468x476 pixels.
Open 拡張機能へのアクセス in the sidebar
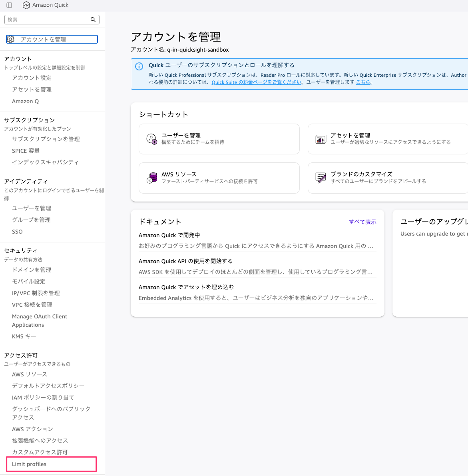click(x=40, y=441)
